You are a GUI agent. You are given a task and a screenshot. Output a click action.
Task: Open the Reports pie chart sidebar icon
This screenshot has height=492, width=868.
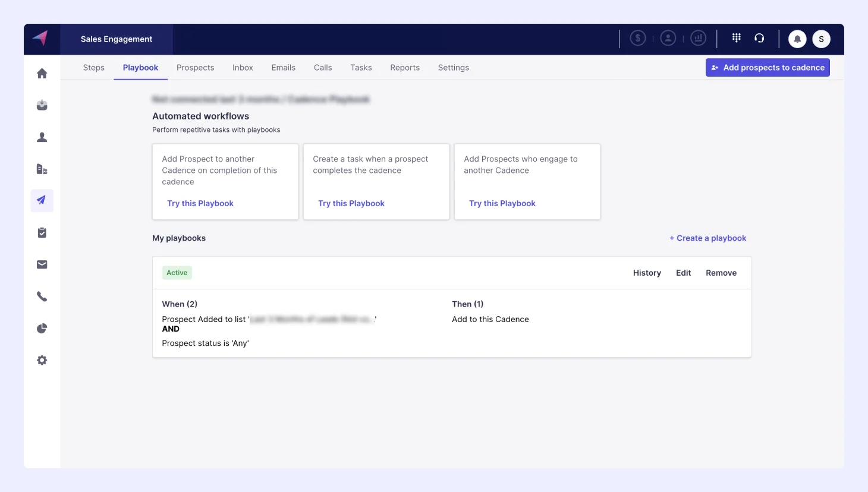click(x=42, y=328)
